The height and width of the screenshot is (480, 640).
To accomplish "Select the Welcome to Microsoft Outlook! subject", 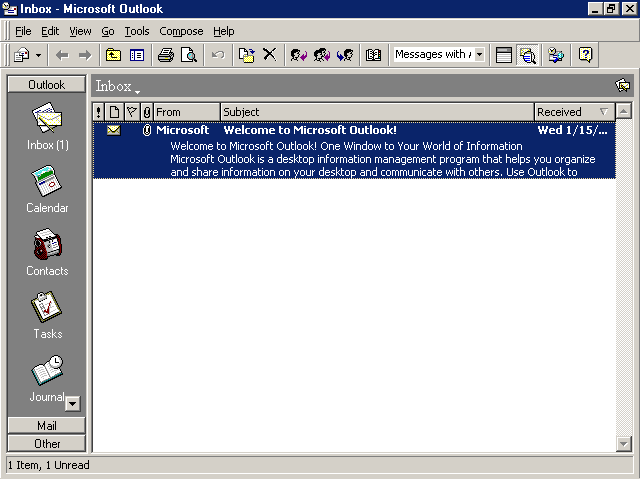I will (310, 130).
